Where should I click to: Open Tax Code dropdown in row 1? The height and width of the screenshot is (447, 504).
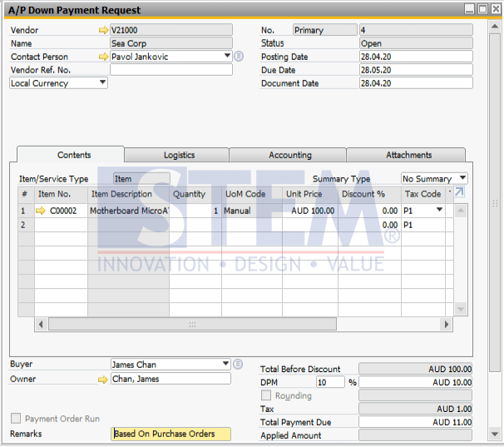click(x=439, y=210)
